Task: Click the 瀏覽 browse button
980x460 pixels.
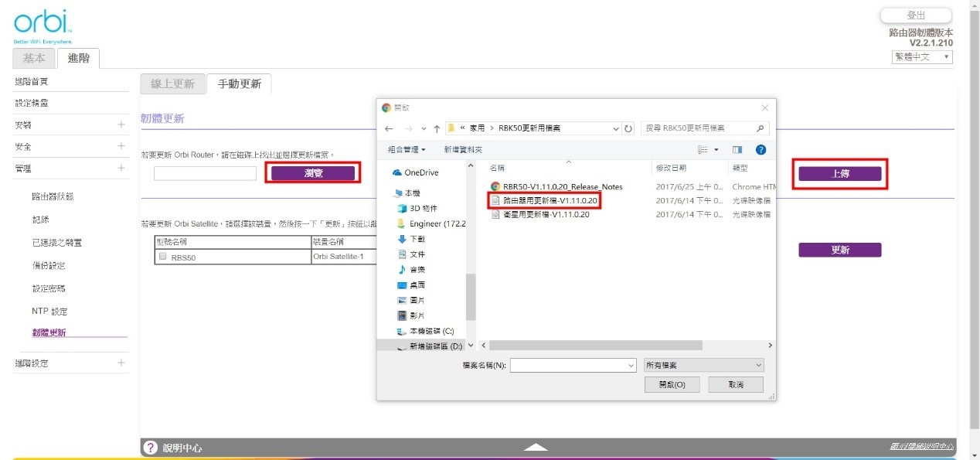Action: [x=313, y=173]
